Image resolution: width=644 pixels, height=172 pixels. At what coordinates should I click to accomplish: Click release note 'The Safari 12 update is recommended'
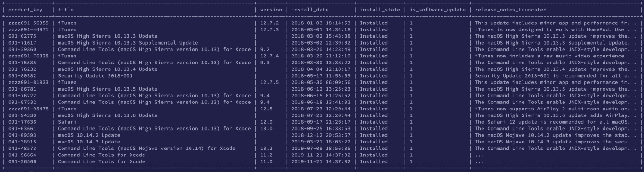556,122
